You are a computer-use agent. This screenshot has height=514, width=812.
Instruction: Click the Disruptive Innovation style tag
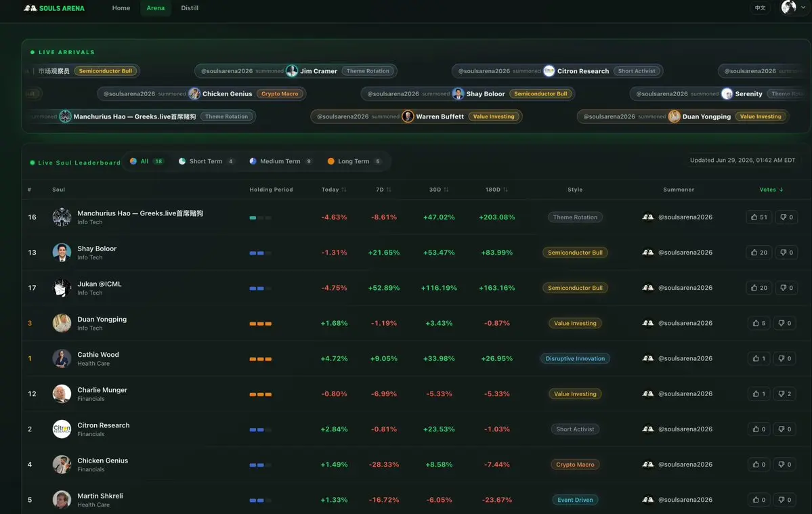point(575,359)
